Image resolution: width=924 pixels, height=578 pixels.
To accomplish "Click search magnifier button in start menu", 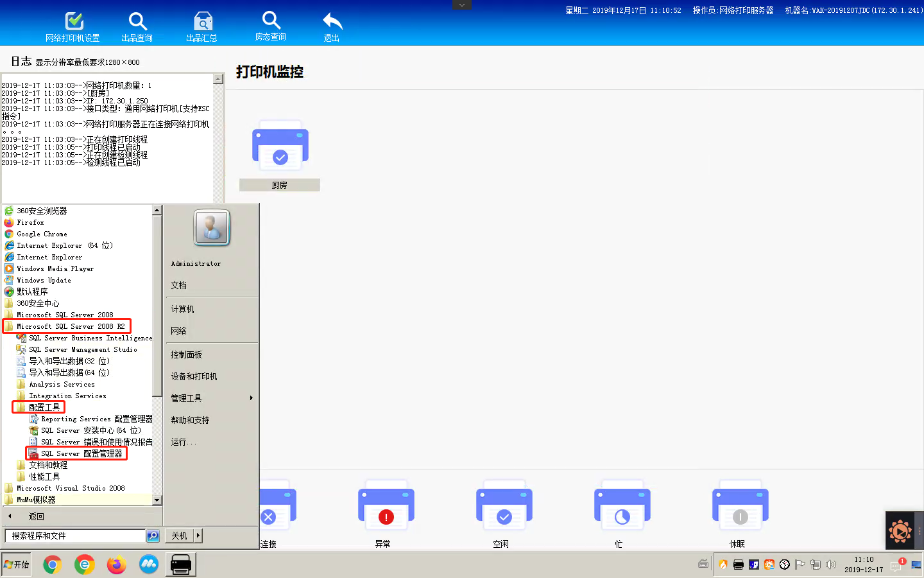I will tap(153, 536).
